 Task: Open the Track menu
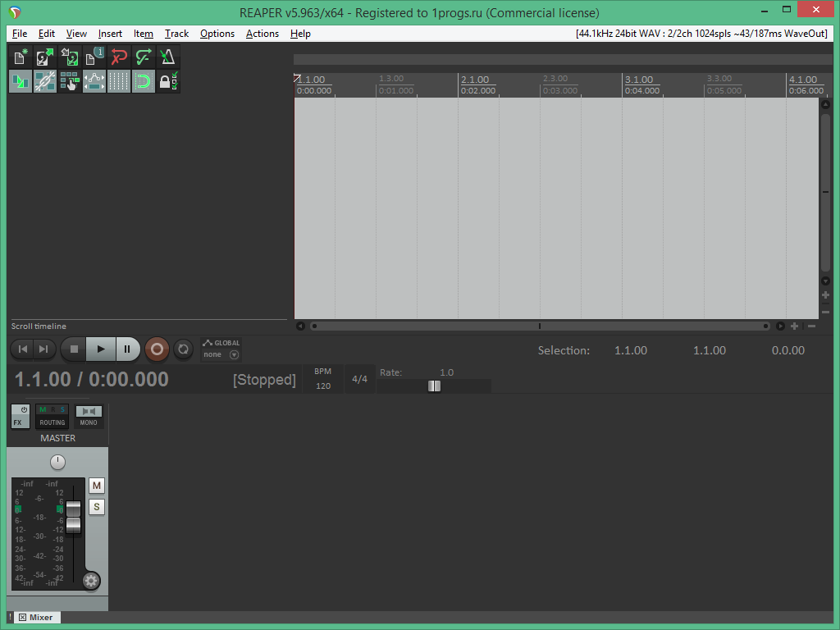tap(176, 34)
